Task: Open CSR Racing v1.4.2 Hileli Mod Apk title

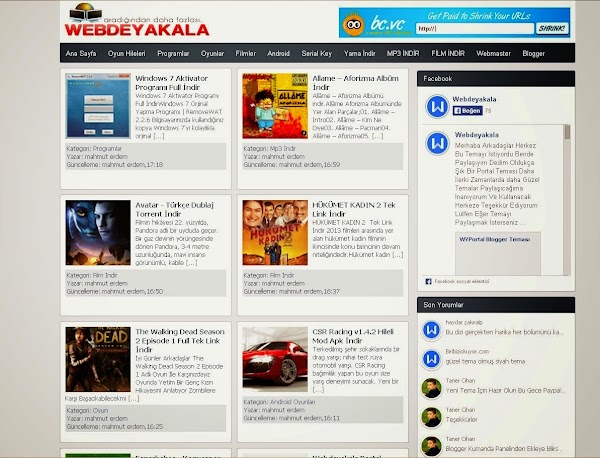Action: 353,336
